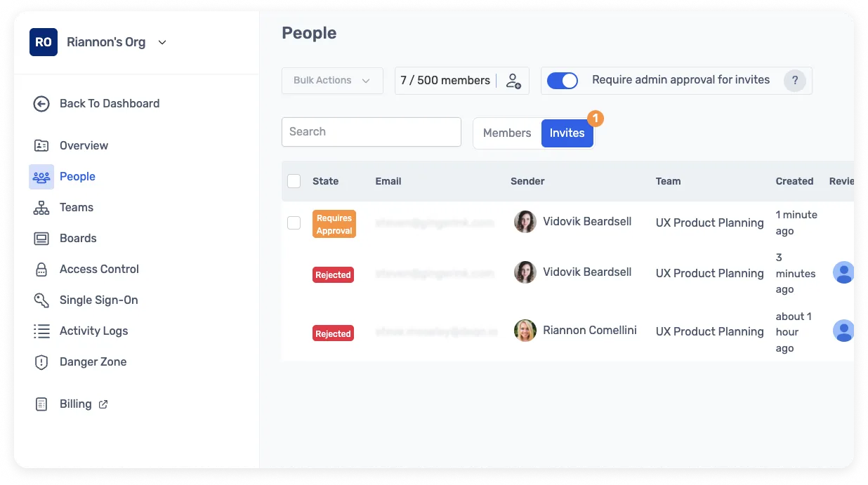Click the Team column header
Screen dimensions: 868x485
click(x=668, y=181)
